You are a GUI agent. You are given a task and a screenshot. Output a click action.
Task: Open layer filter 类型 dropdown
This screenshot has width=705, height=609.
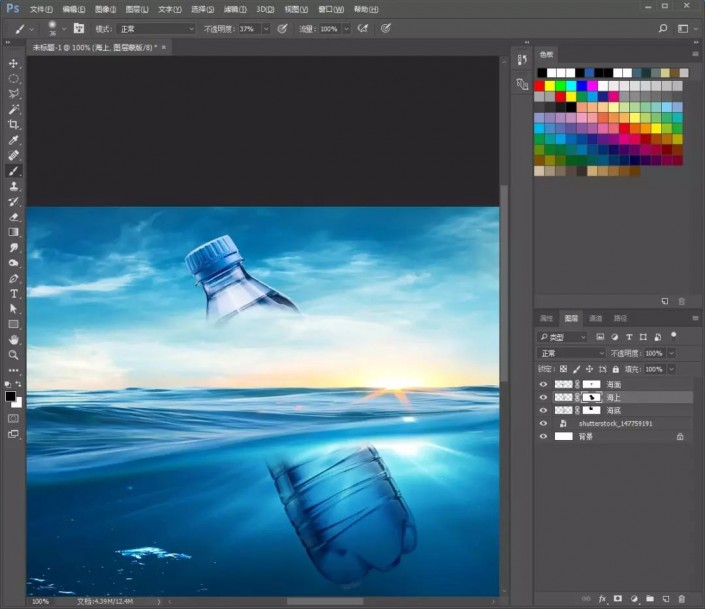[562, 337]
